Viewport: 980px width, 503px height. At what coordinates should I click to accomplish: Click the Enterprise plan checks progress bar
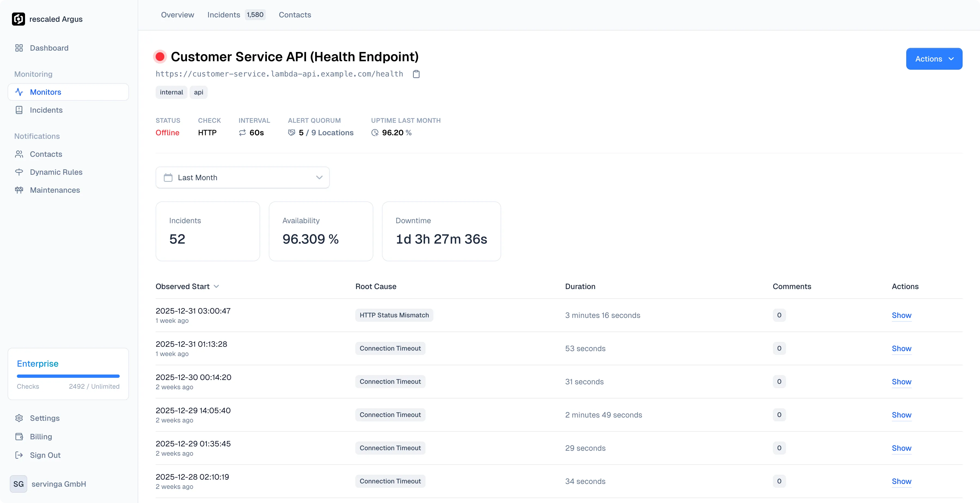click(68, 376)
